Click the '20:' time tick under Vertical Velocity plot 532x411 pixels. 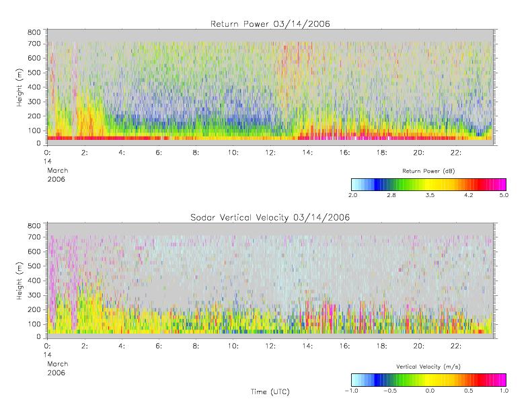pyautogui.click(x=419, y=346)
